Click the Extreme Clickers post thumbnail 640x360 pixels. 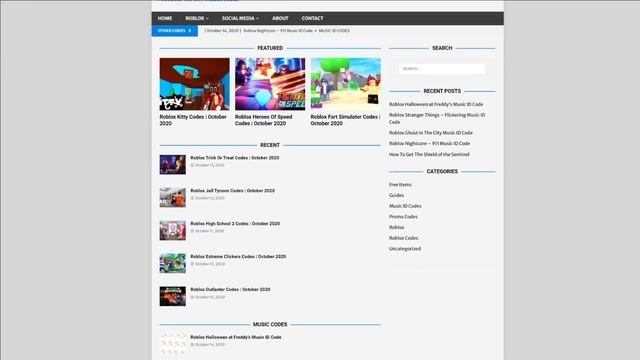(173, 263)
